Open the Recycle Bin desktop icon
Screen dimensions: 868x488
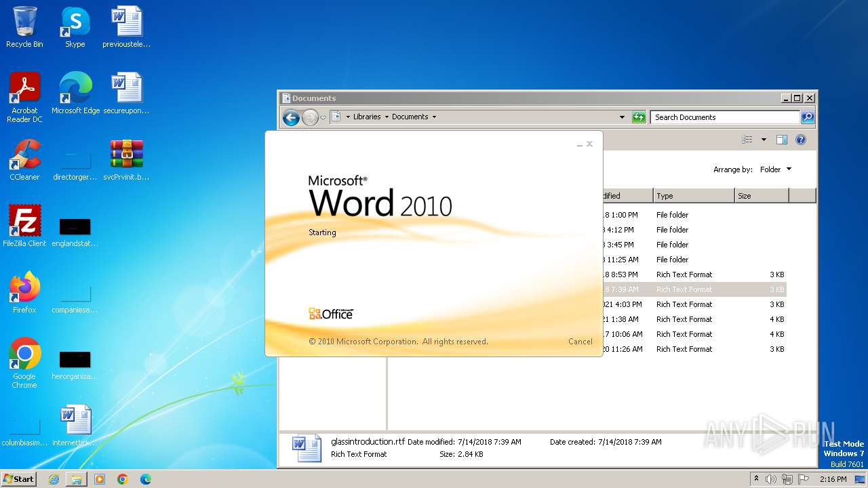(24, 27)
